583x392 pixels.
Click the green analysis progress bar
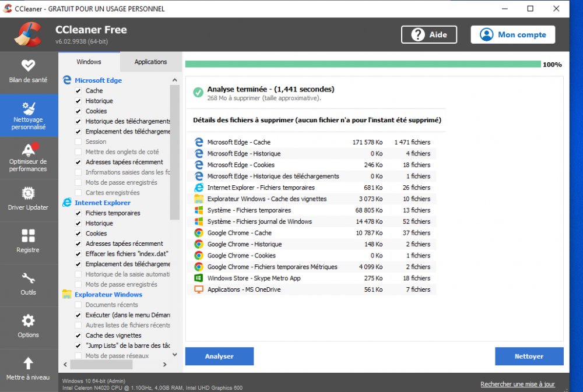pyautogui.click(x=362, y=65)
